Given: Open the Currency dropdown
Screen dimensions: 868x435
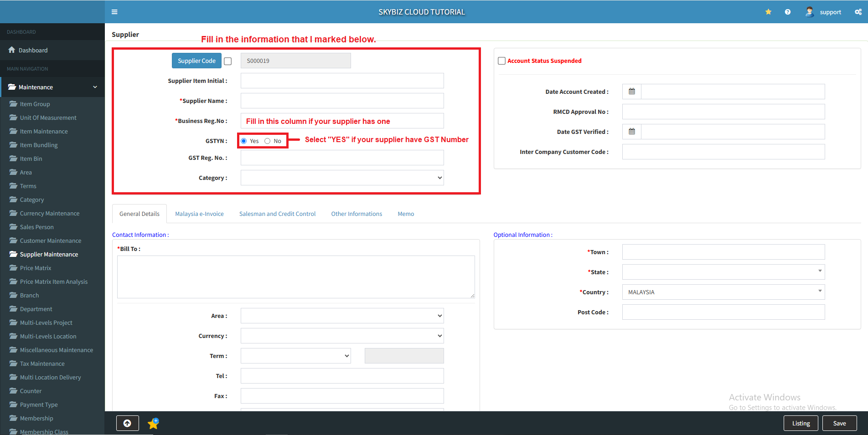Looking at the screenshot, I should [342, 336].
